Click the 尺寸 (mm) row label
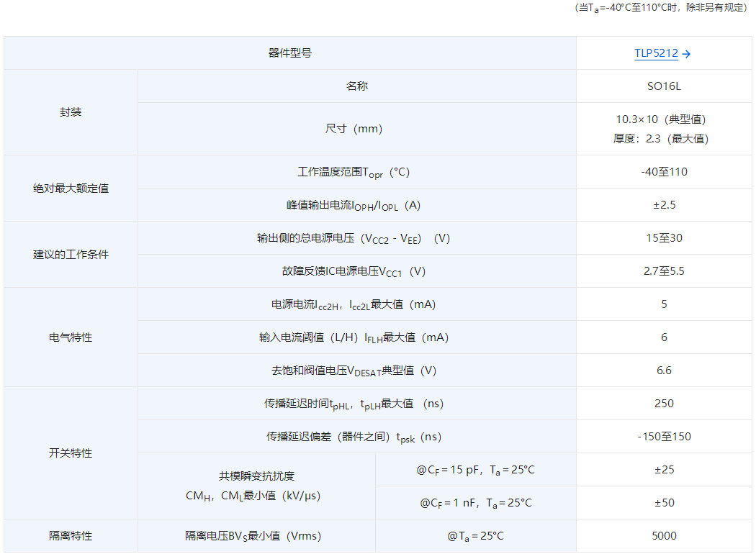The height and width of the screenshot is (554, 756). (x=354, y=129)
